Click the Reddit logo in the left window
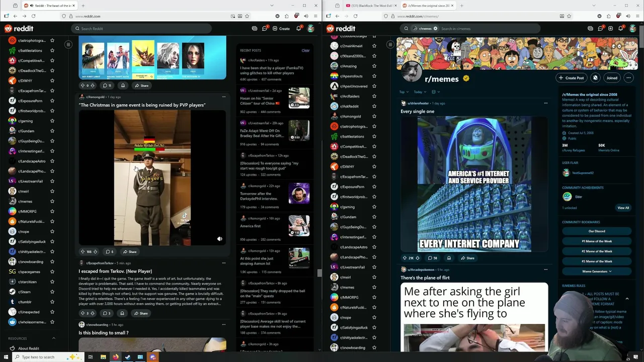The height and width of the screenshot is (362, 644). [19, 29]
